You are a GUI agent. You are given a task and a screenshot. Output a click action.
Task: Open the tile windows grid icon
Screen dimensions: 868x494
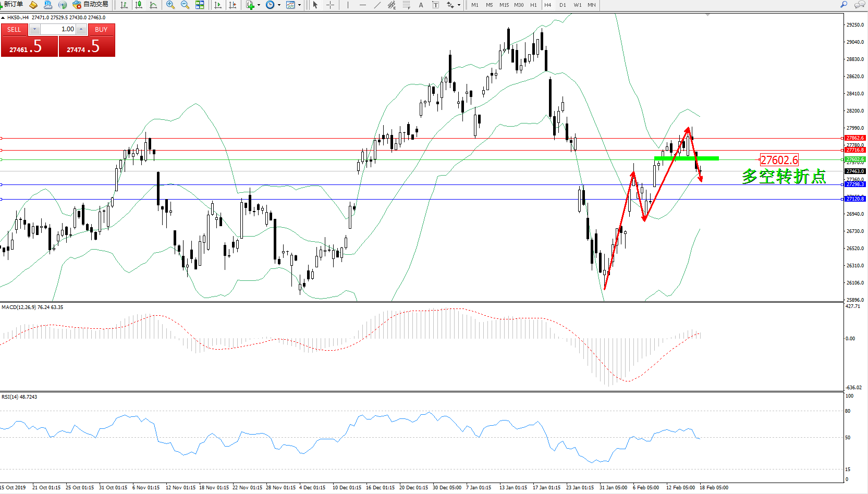pyautogui.click(x=200, y=5)
